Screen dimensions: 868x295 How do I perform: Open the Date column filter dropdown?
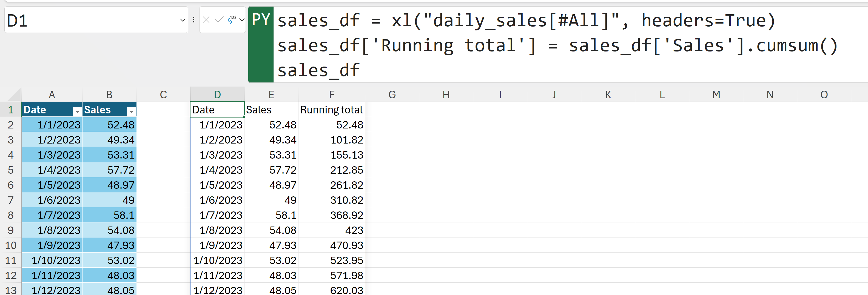(x=77, y=111)
